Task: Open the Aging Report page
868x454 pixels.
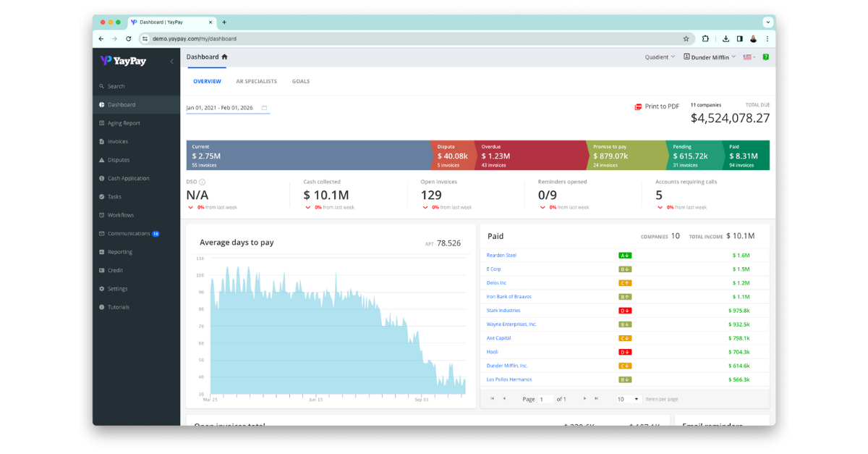Action: tap(124, 123)
